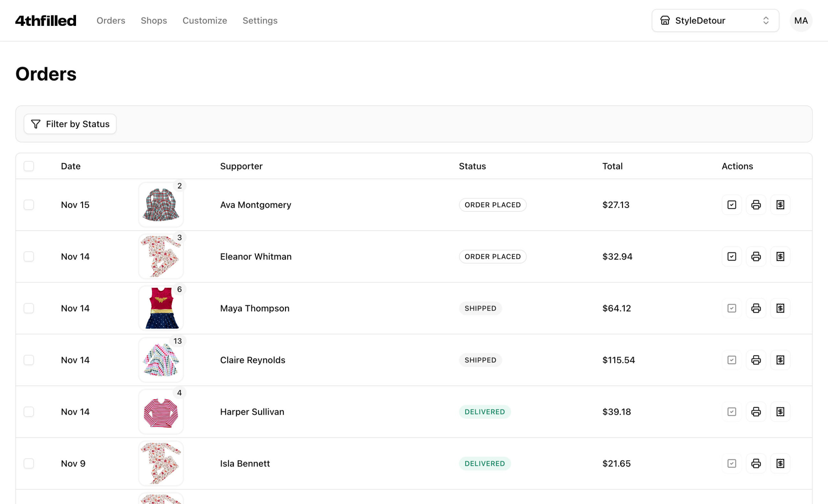
Task: Print Ava Montgomery's order
Action: 756,205
